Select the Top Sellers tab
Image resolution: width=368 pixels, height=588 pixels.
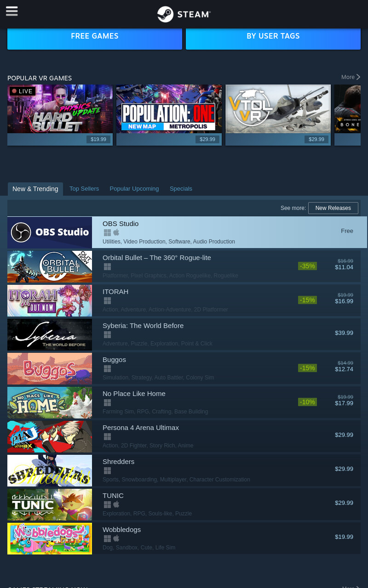coord(84,189)
